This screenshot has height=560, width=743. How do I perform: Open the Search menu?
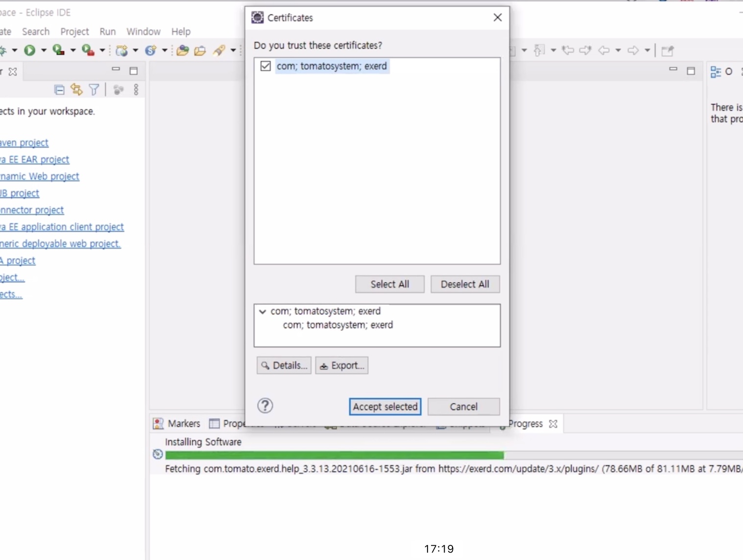coord(36,31)
